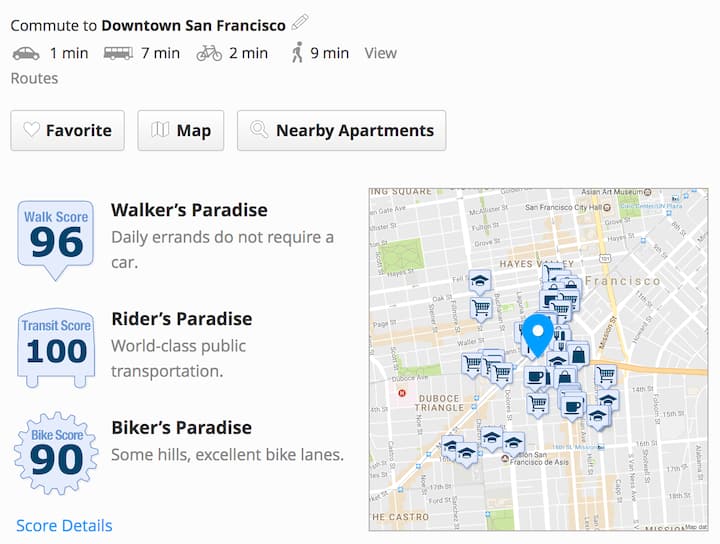Click the Favorite button with heart

pyautogui.click(x=68, y=130)
